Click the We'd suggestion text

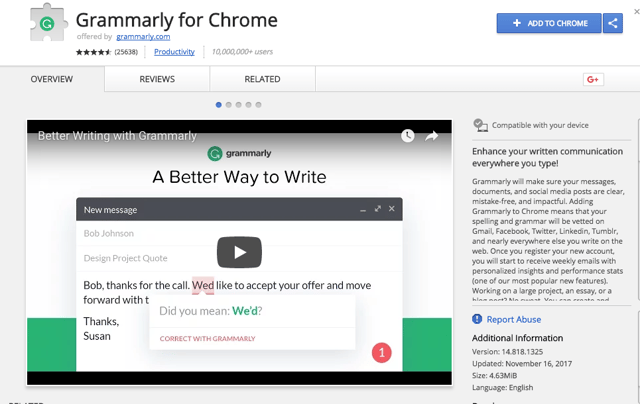tap(245, 311)
